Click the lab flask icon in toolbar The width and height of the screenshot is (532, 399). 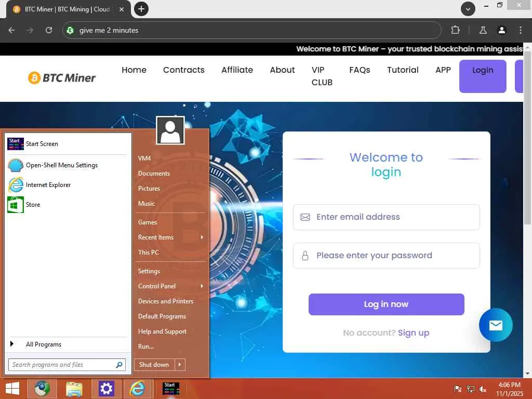(x=483, y=30)
